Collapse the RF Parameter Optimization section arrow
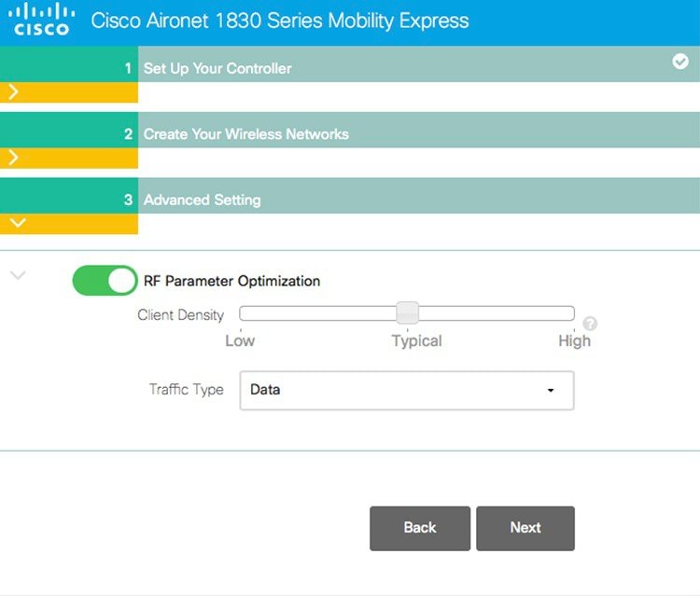Screen dimensions: 700x596 [x=17, y=275]
